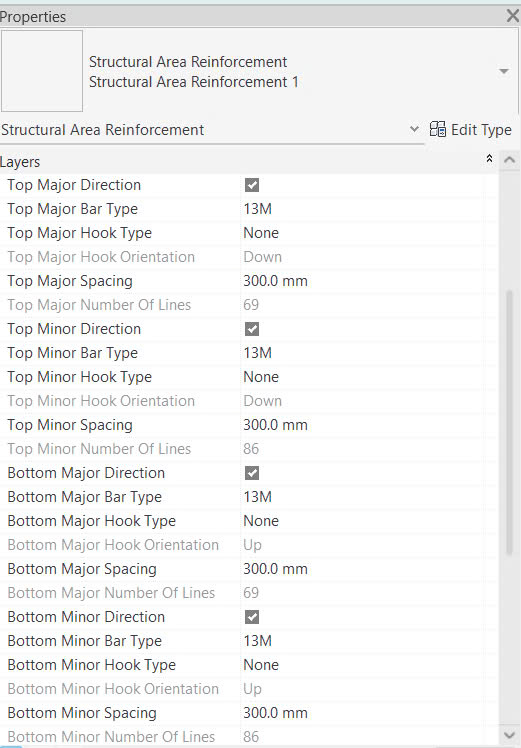Toggle the Top Minor Direction checkbox
This screenshot has height=748, width=521.
[252, 329]
